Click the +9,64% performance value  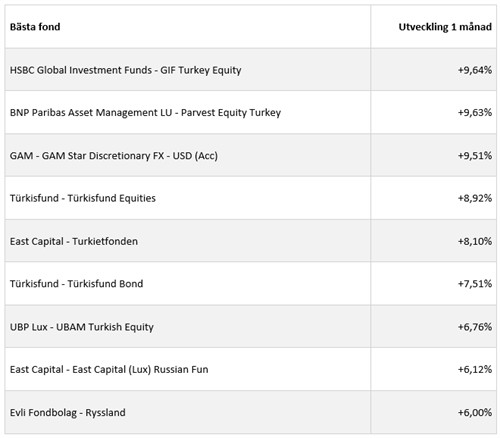point(475,70)
